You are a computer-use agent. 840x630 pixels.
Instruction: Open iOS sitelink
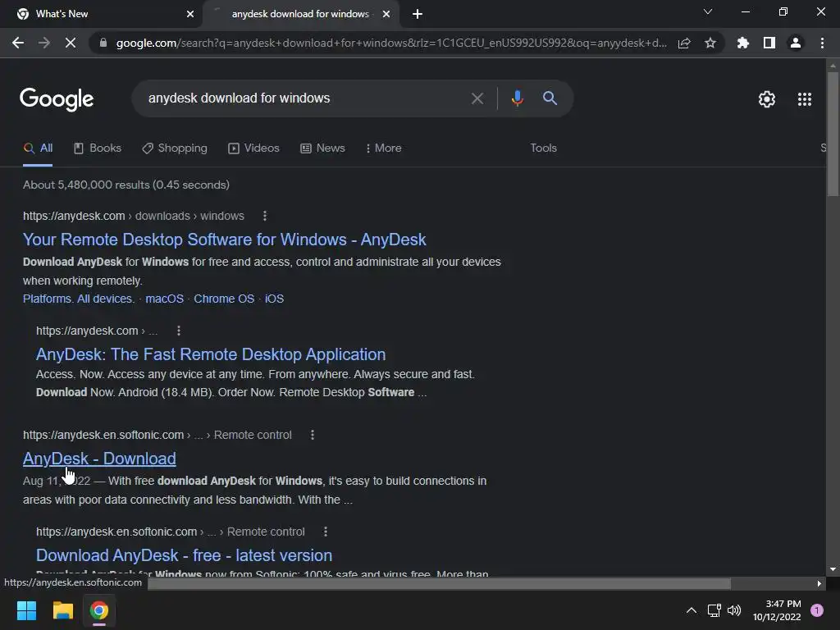[274, 299]
